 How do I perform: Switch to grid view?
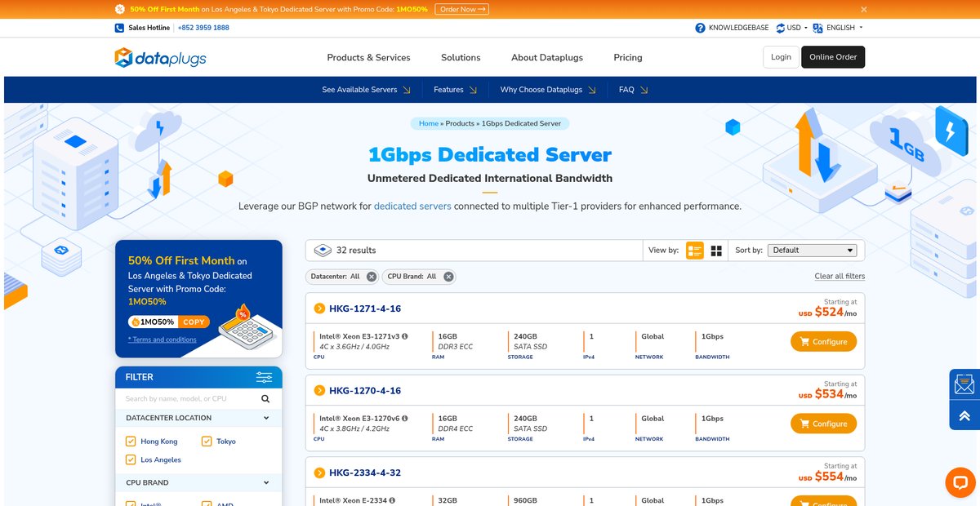pos(716,251)
